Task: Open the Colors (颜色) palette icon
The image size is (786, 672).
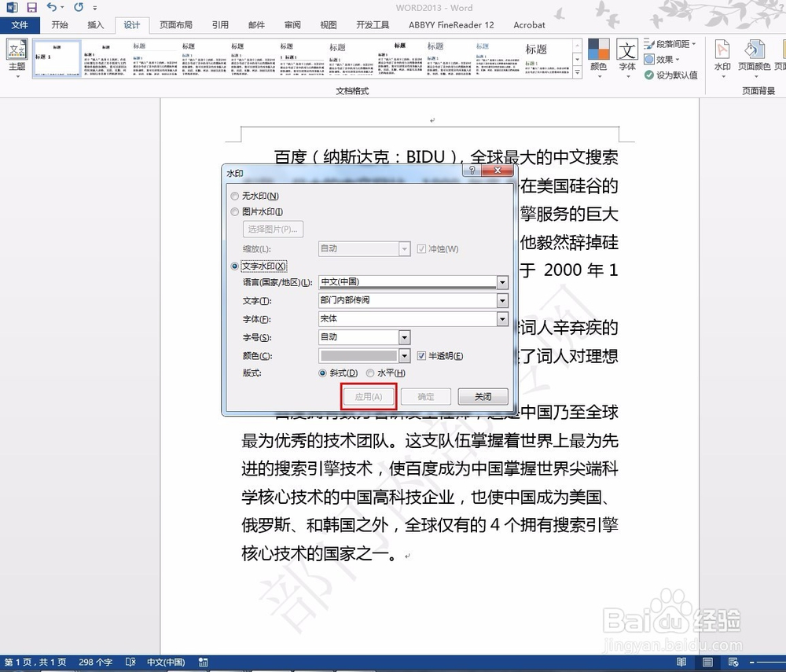Action: 598,58
